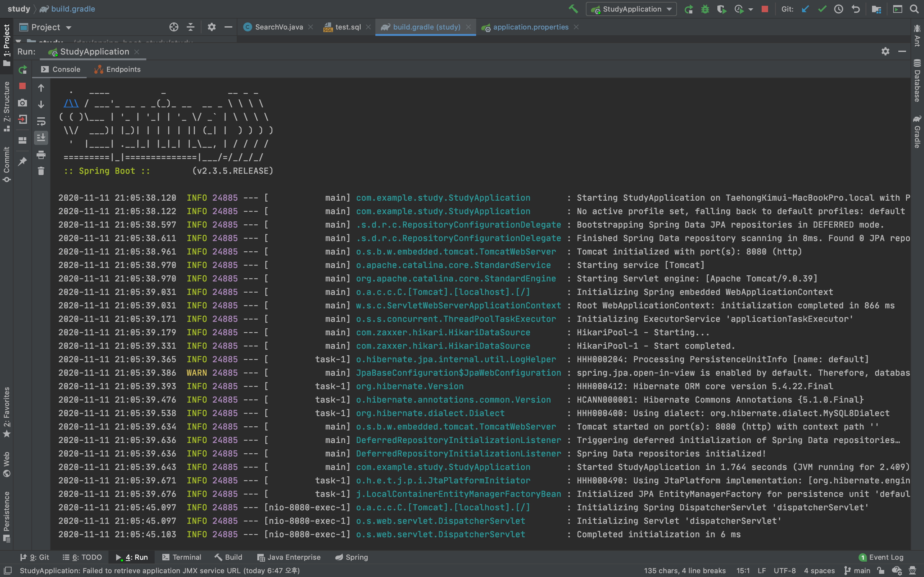This screenshot has width=924, height=577.
Task: Click the UTF-8 encoding status indicator
Action: tap(784, 571)
